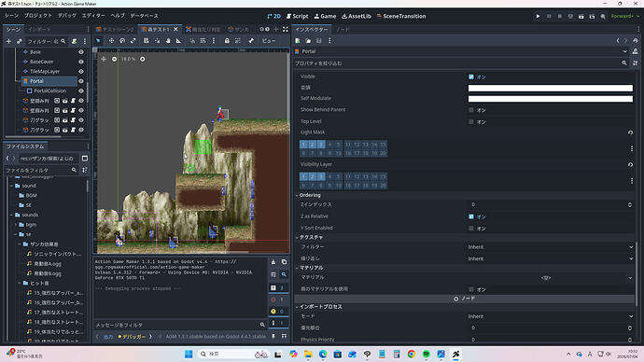Switch to the Script workspace
Image resolution: width=644 pixels, height=362 pixels.
pyautogui.click(x=297, y=16)
